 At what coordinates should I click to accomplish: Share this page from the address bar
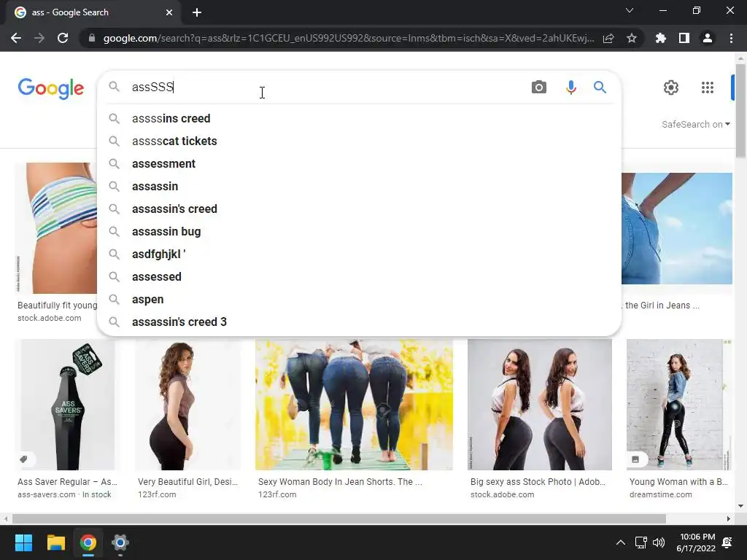(608, 38)
